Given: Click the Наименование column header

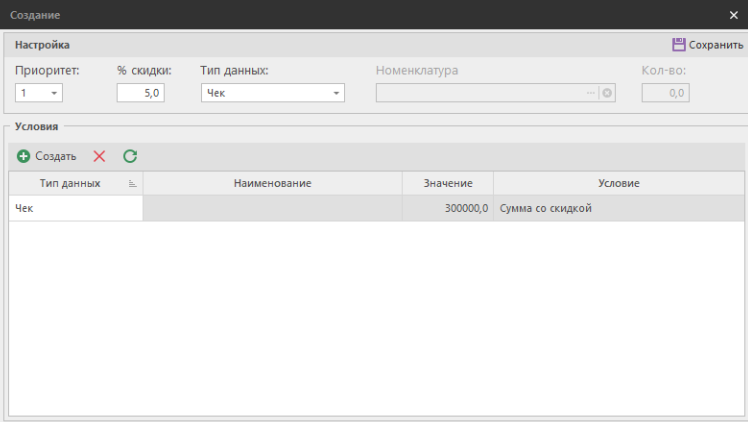Looking at the screenshot, I should tap(272, 183).
